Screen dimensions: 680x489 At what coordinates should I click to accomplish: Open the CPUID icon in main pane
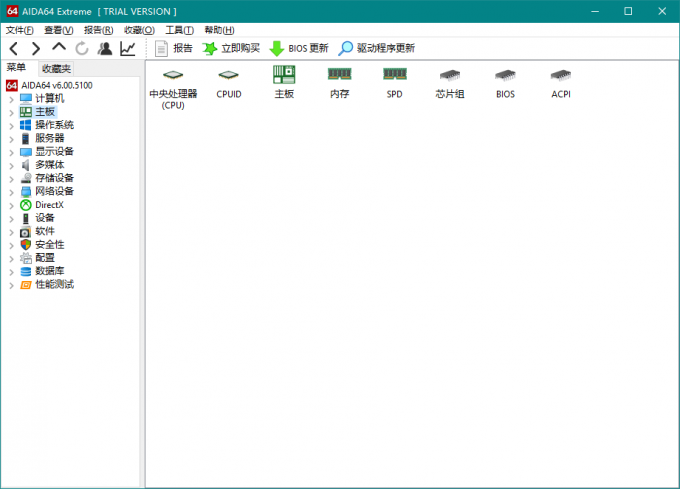[229, 83]
